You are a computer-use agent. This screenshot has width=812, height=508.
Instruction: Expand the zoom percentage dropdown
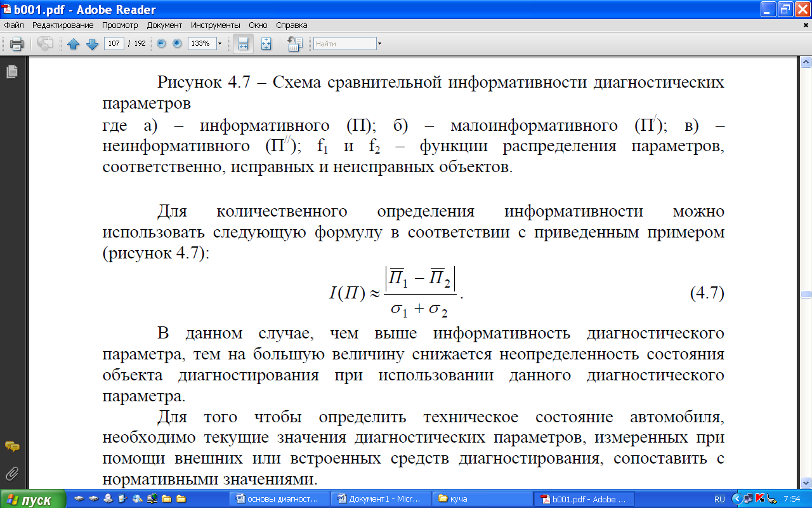click(x=219, y=44)
